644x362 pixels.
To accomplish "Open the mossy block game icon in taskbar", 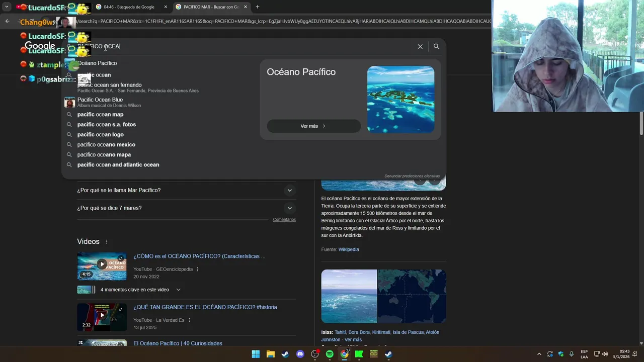I will (x=374, y=354).
